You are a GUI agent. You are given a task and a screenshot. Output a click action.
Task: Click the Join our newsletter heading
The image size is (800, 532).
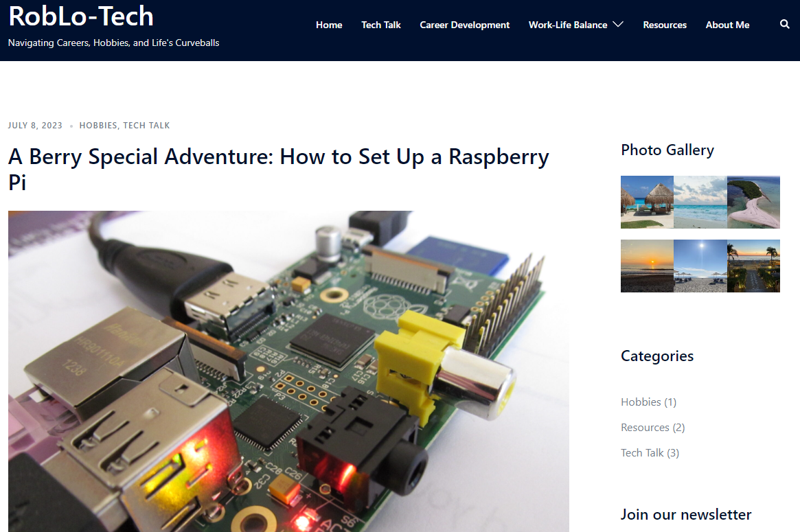686,515
